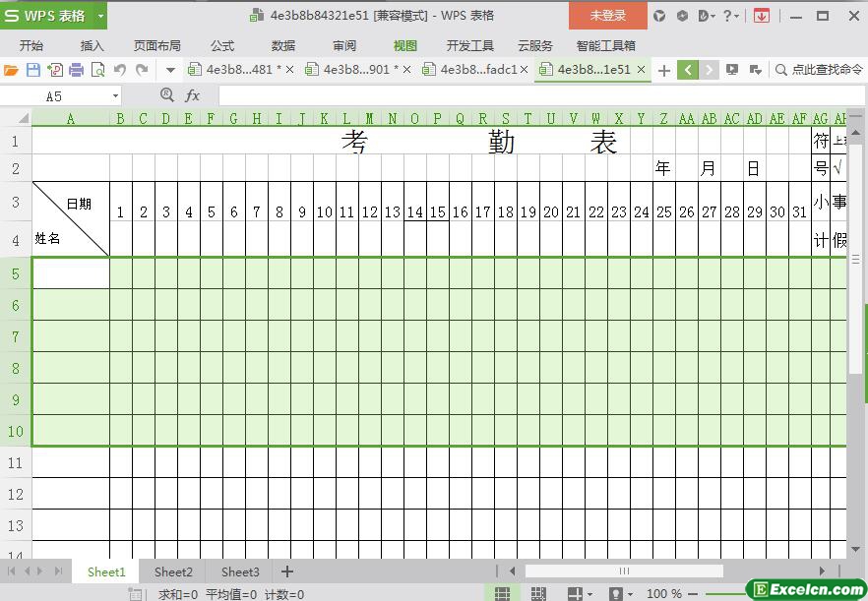This screenshot has width=868, height=601.
Task: Click the fx insert function icon
Action: click(x=193, y=95)
